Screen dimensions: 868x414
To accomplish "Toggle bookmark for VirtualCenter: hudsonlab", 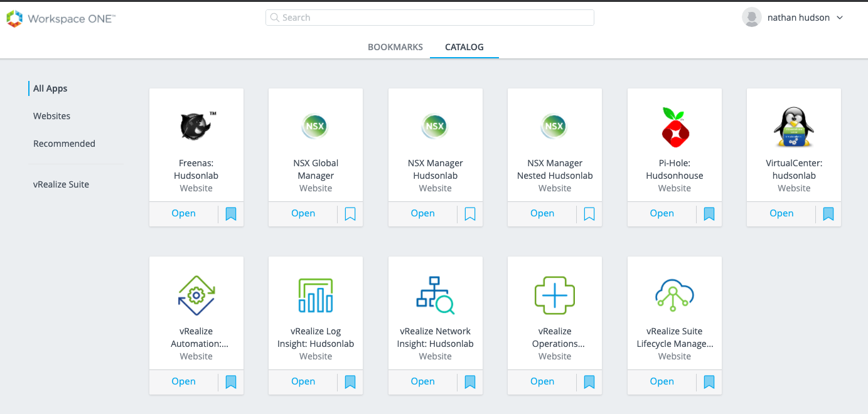I will click(x=828, y=214).
